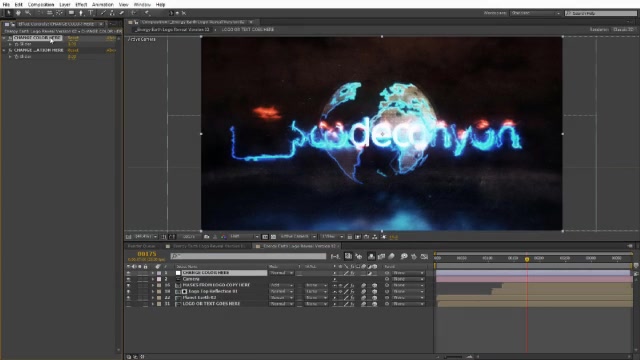Image resolution: width=640 pixels, height=360 pixels.
Task: Select the Zoom magnifier tool
Action: pyautogui.click(x=28, y=13)
